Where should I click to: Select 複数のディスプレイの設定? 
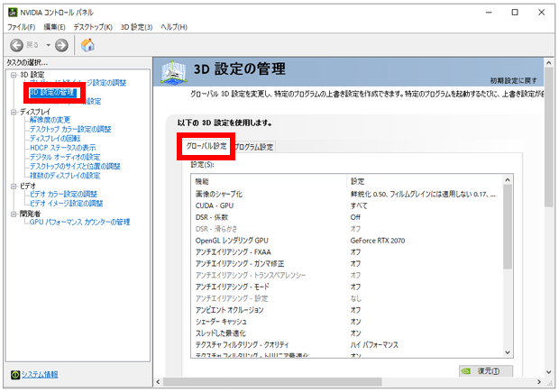(65, 176)
